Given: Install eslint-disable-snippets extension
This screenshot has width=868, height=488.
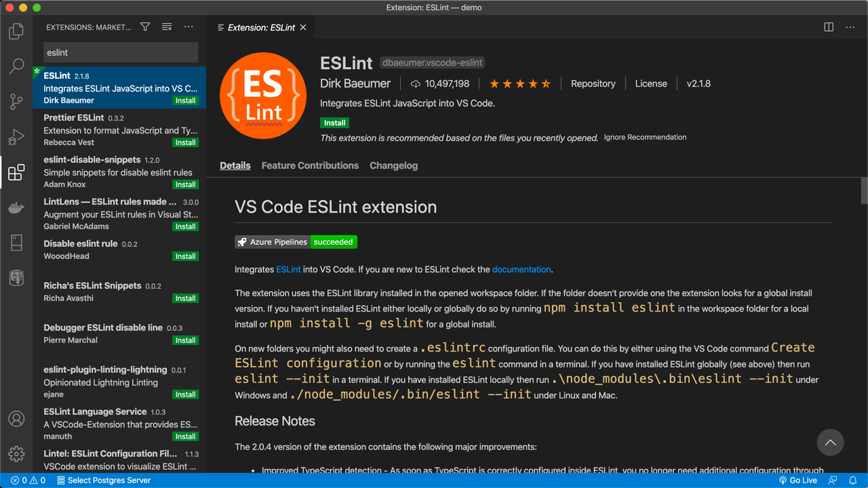Looking at the screenshot, I should (185, 184).
